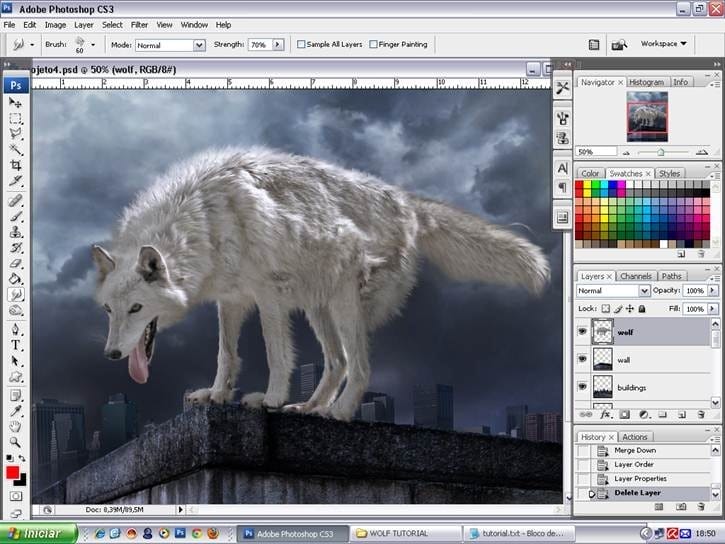Select the Move tool
The width and height of the screenshot is (725, 544).
click(16, 102)
